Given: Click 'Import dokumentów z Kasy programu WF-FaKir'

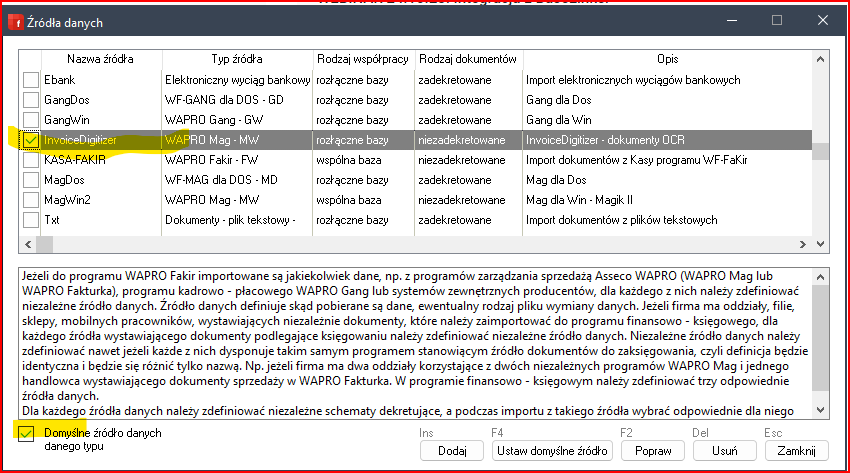Looking at the screenshot, I should (637, 160).
